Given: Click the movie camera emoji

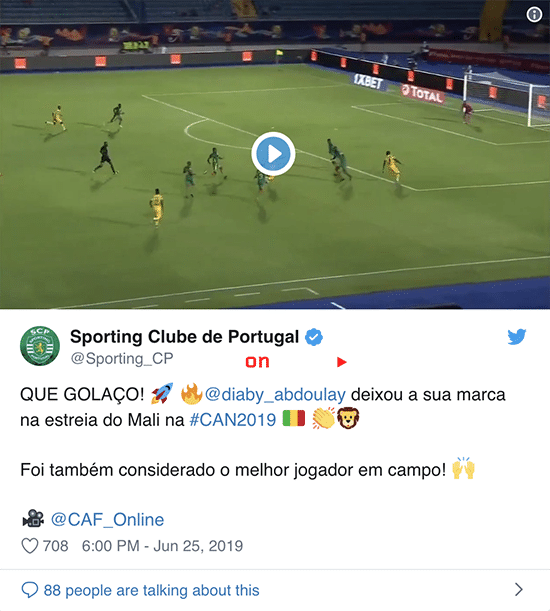Looking at the screenshot, I should click(x=33, y=519).
